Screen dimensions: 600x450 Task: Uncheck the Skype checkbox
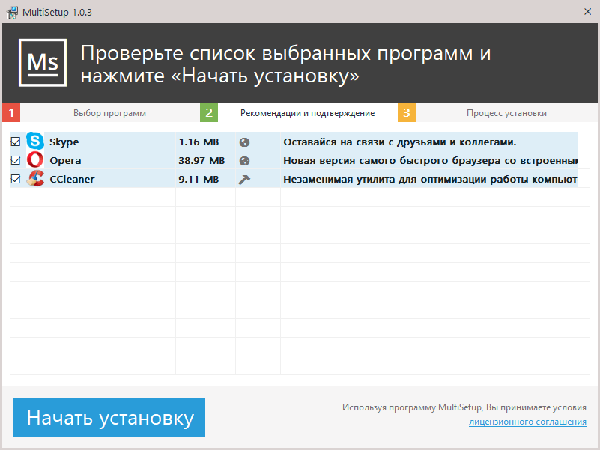15,142
